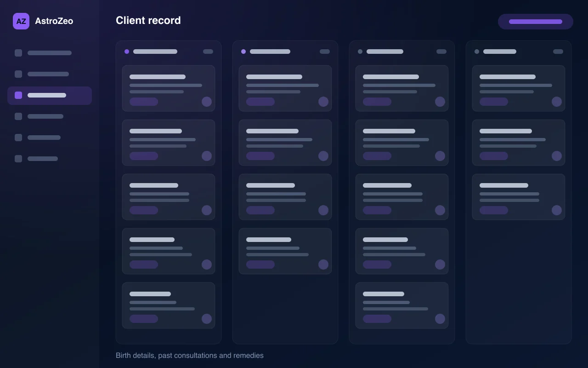Click the purple action button beside Client record
Image resolution: width=588 pixels, height=368 pixels.
click(x=536, y=22)
